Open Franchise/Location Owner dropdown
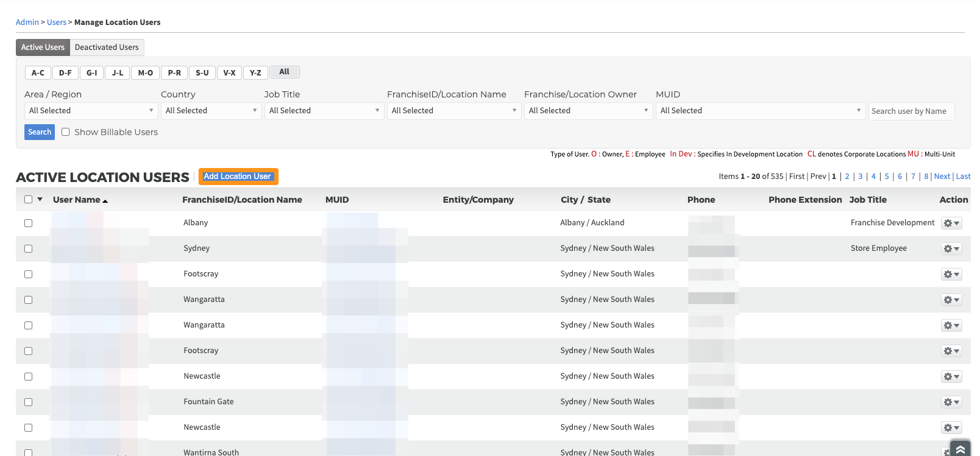 pyautogui.click(x=589, y=111)
